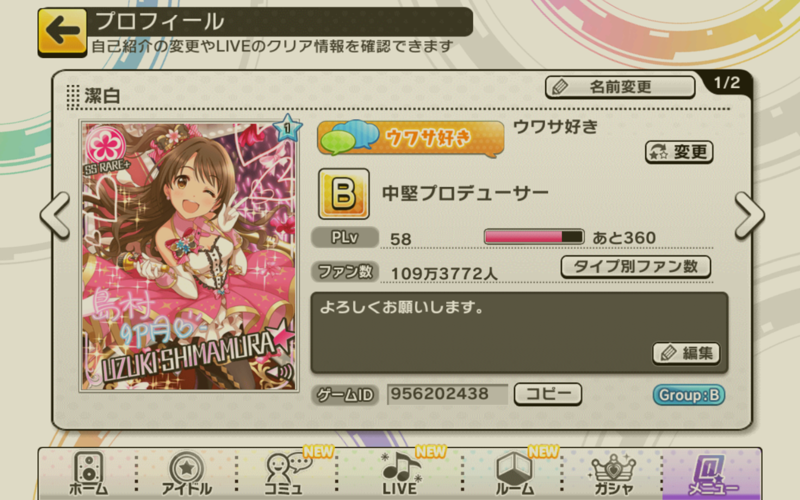
Task: Click the PLv experience progress bar
Action: (x=534, y=237)
